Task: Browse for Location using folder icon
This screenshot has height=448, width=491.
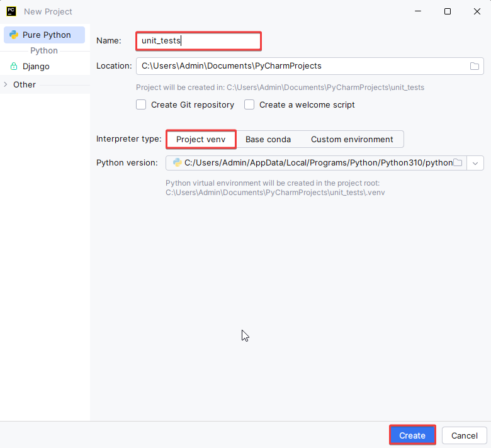Action: click(475, 66)
